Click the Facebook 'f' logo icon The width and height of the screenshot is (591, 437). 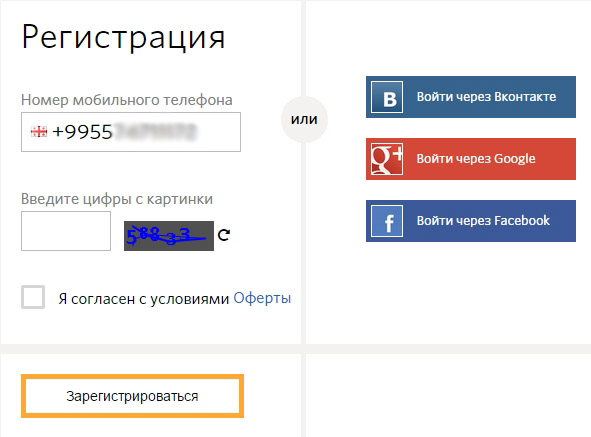coord(387,221)
